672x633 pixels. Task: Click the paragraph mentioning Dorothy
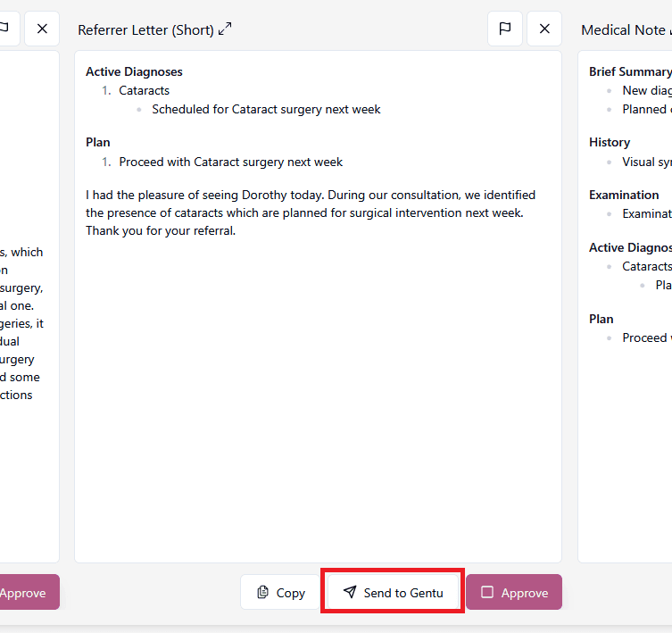click(311, 212)
